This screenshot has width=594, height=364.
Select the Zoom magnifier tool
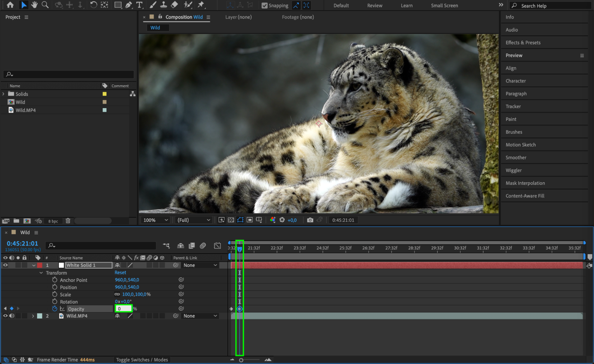point(45,5)
